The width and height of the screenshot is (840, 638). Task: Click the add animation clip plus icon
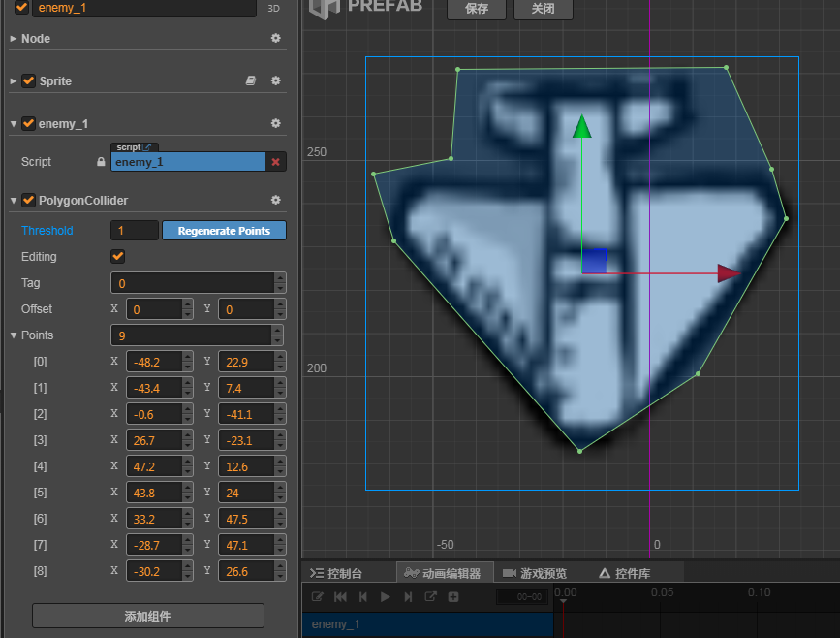point(452,597)
